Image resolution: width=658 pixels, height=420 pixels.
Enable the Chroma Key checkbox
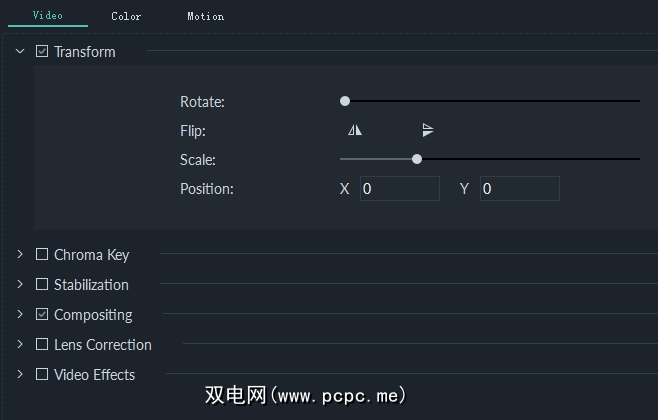[42, 255]
